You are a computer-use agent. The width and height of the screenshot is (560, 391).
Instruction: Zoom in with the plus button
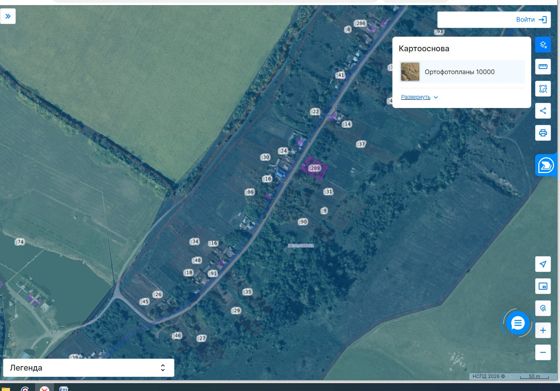pyautogui.click(x=543, y=331)
